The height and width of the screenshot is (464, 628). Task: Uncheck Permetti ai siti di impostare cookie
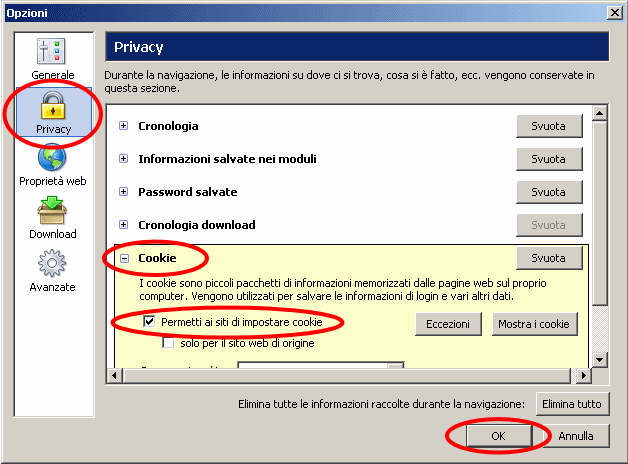(x=150, y=322)
